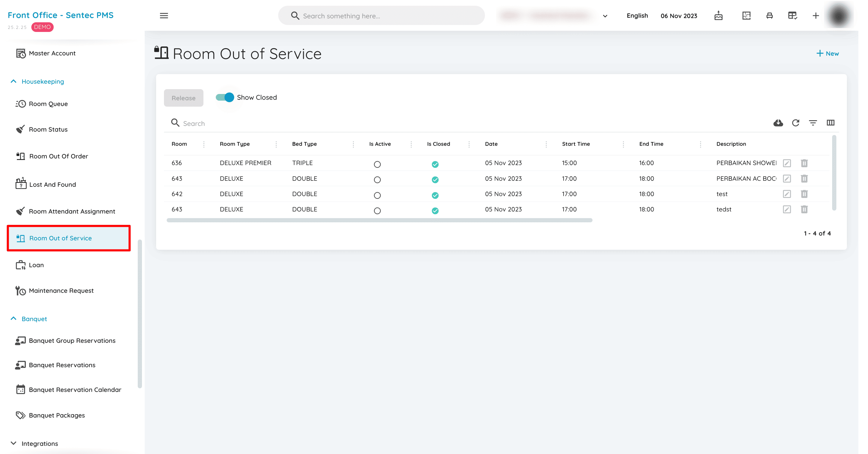
Task: Create a New out of service entry
Action: tap(827, 53)
